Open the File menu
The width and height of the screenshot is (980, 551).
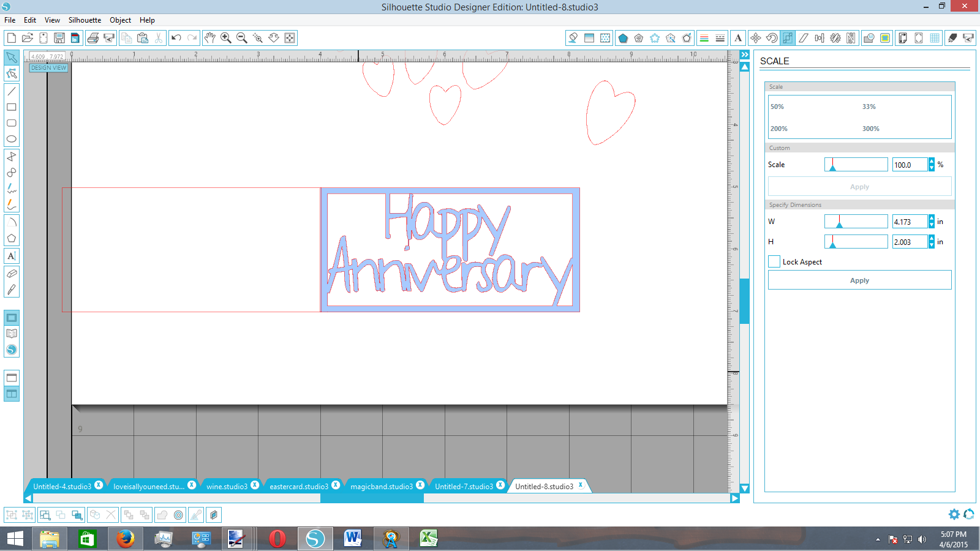(x=10, y=20)
